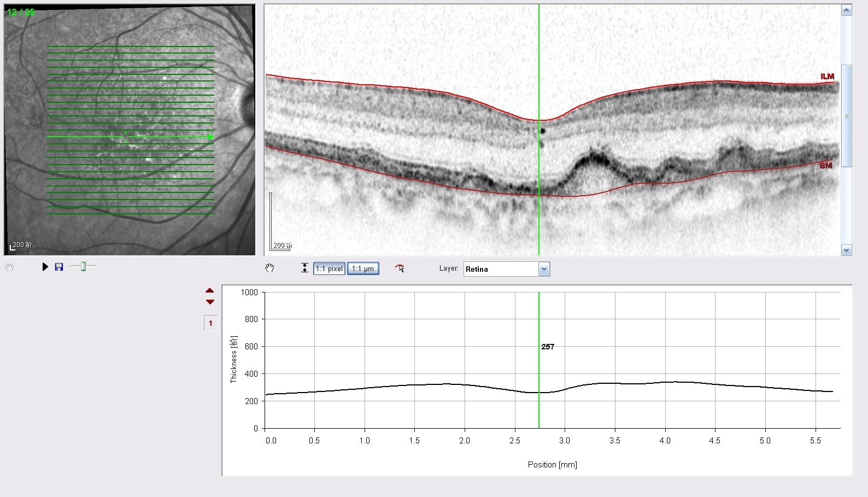
Task: Click the blue floppy disk save icon
Action: point(59,267)
